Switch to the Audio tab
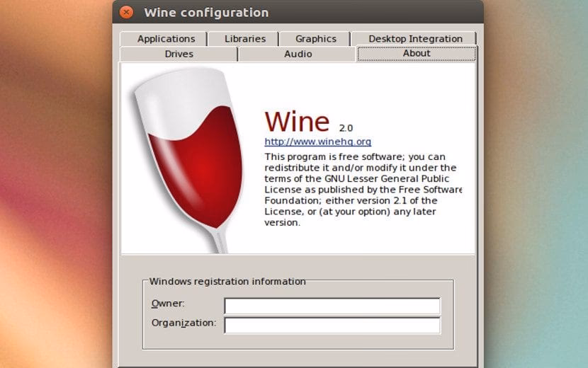 point(298,54)
